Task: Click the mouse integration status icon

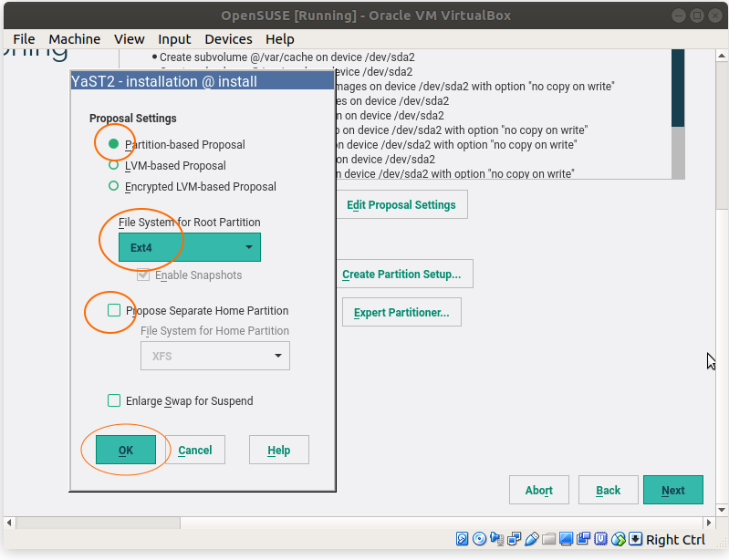Action: [x=619, y=539]
